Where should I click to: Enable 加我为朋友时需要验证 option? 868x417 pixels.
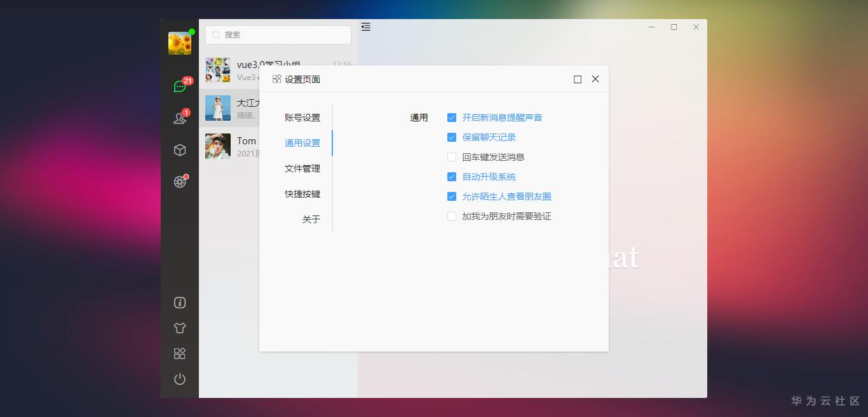click(452, 216)
